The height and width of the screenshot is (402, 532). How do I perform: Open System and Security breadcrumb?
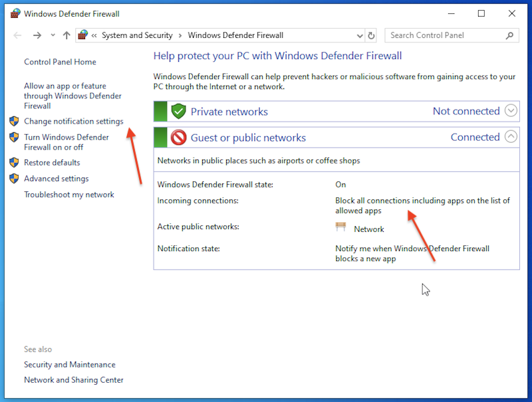pos(137,35)
